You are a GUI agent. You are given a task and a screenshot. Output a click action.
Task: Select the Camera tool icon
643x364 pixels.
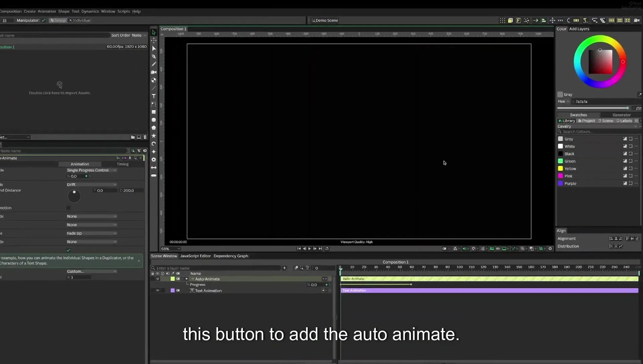click(x=154, y=72)
